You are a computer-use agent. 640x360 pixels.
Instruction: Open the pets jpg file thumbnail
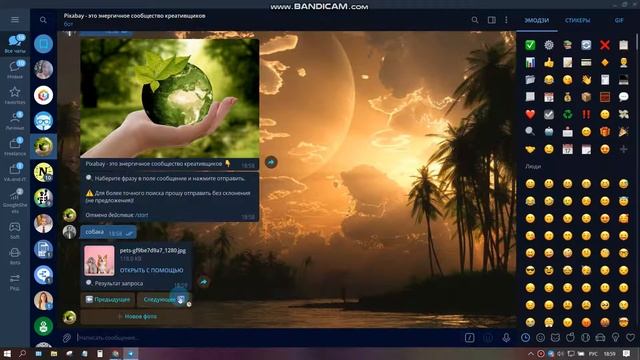pyautogui.click(x=99, y=260)
